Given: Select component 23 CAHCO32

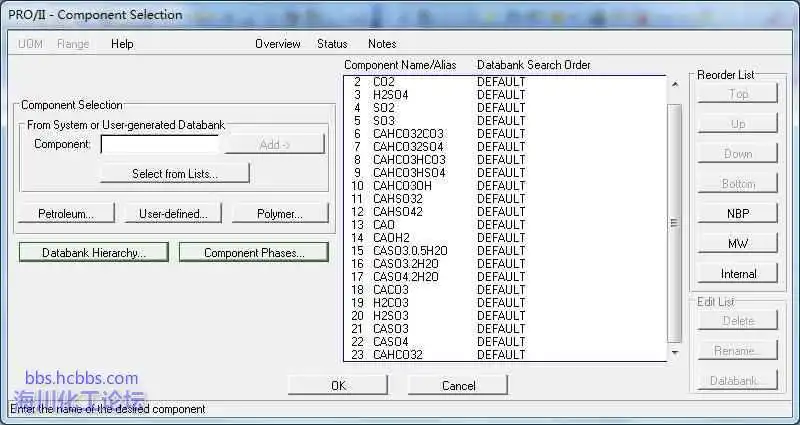Looking at the screenshot, I should (505, 355).
